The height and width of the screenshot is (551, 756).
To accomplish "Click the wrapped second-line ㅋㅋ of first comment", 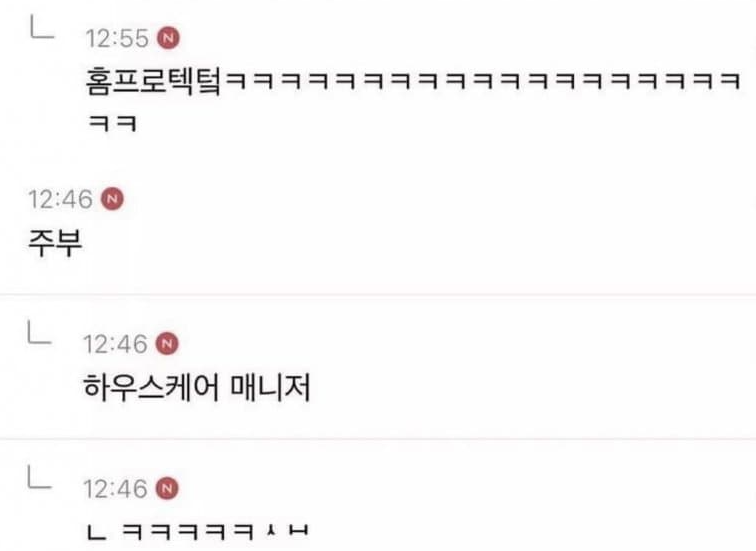I will pos(113,123).
